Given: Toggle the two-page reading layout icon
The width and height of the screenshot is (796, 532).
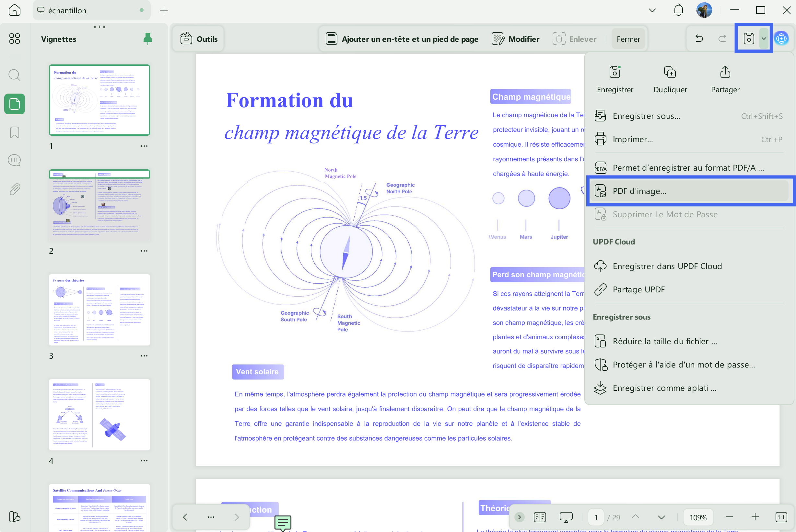Looking at the screenshot, I should pyautogui.click(x=539, y=517).
